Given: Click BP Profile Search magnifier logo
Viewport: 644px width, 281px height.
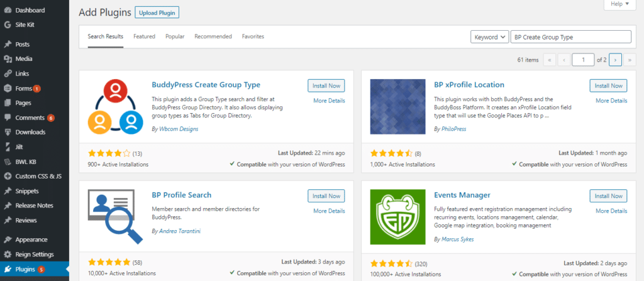Looking at the screenshot, I should tap(116, 216).
